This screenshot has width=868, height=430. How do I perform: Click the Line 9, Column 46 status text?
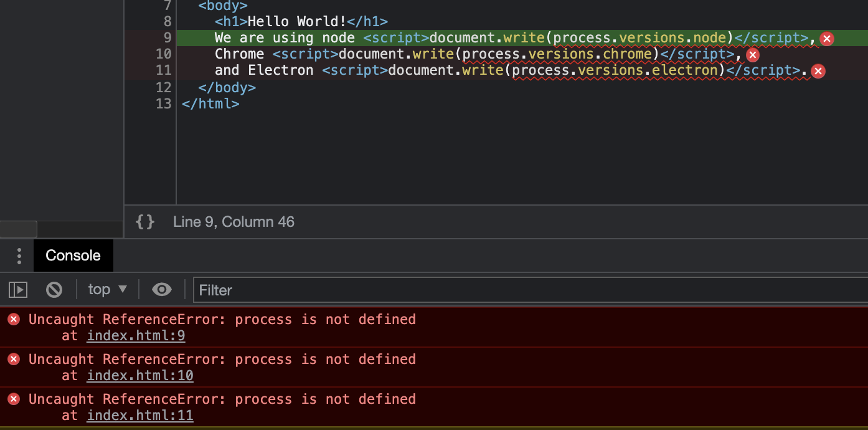[x=234, y=222]
